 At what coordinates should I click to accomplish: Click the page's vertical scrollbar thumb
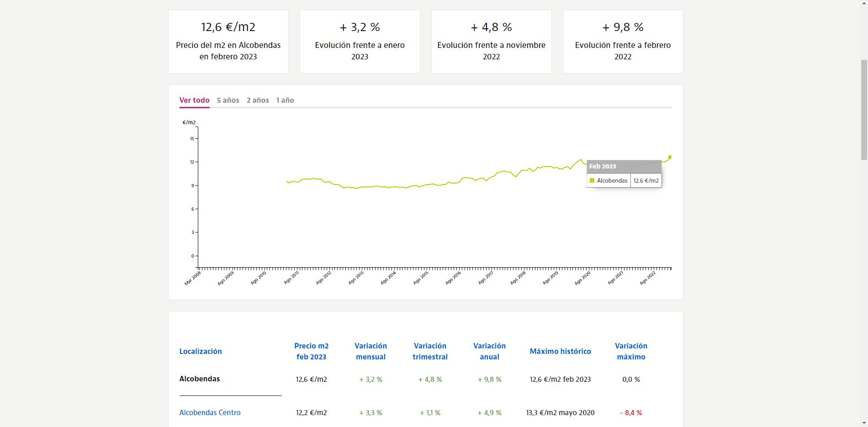point(863,110)
